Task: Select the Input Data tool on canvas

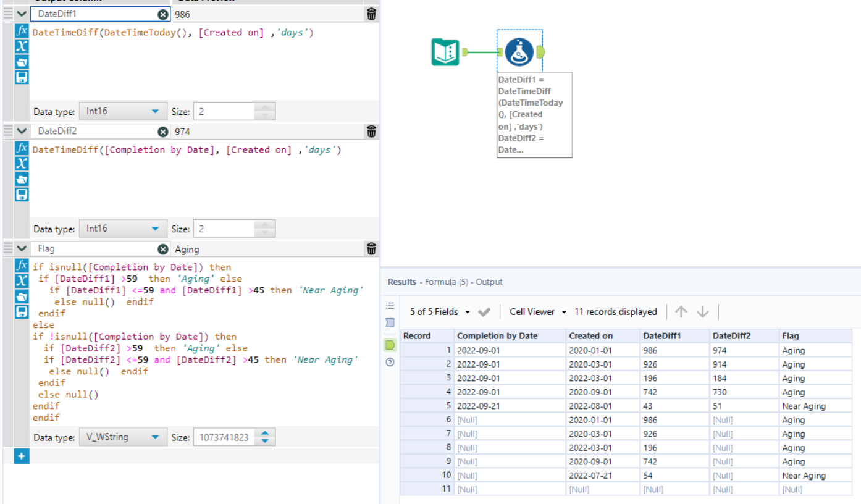Action: tap(445, 52)
